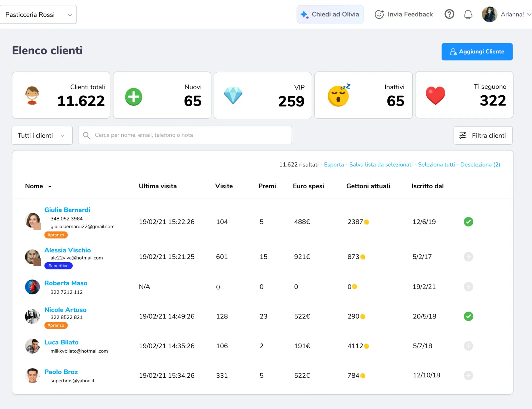Click Roberta Maso's avatar
This screenshot has height=409, width=532.
32,287
